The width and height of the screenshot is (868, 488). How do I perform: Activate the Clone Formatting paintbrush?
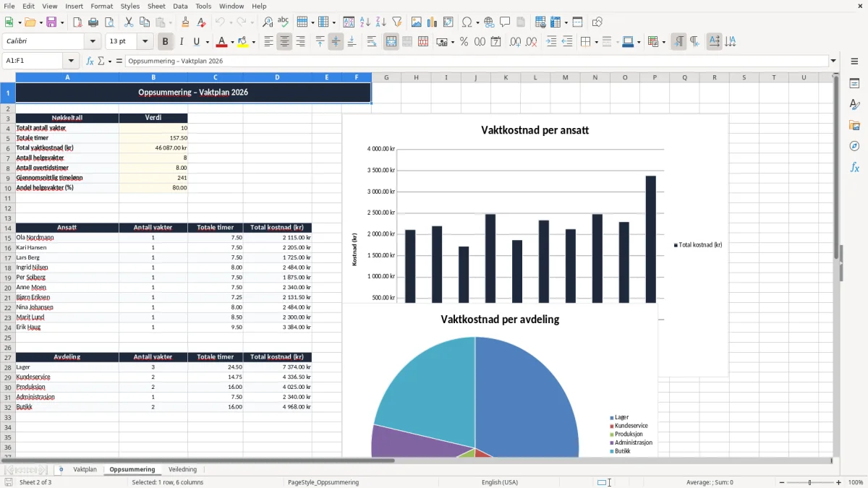186,22
